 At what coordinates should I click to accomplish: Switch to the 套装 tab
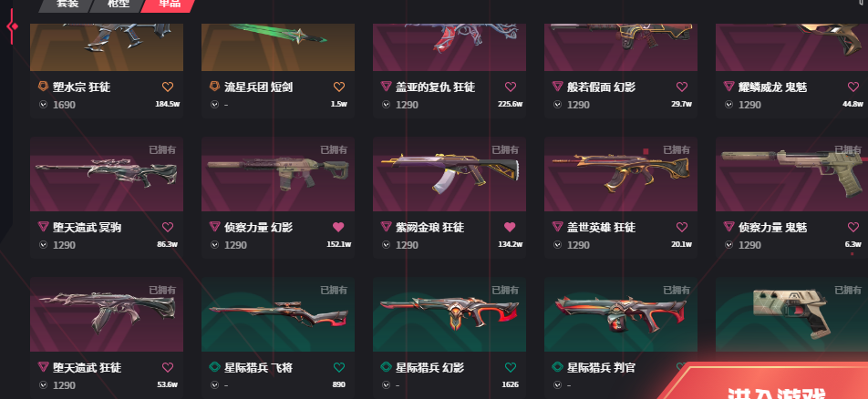[x=67, y=5]
